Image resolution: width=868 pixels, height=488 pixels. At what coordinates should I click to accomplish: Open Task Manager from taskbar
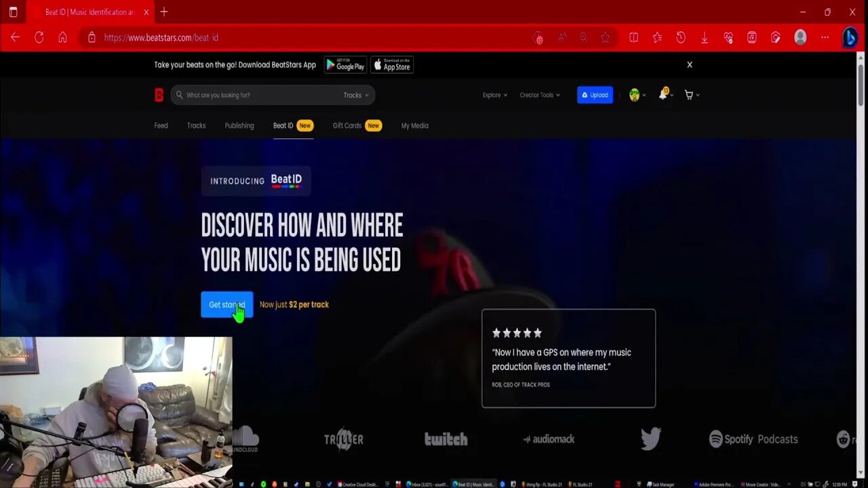[659, 484]
